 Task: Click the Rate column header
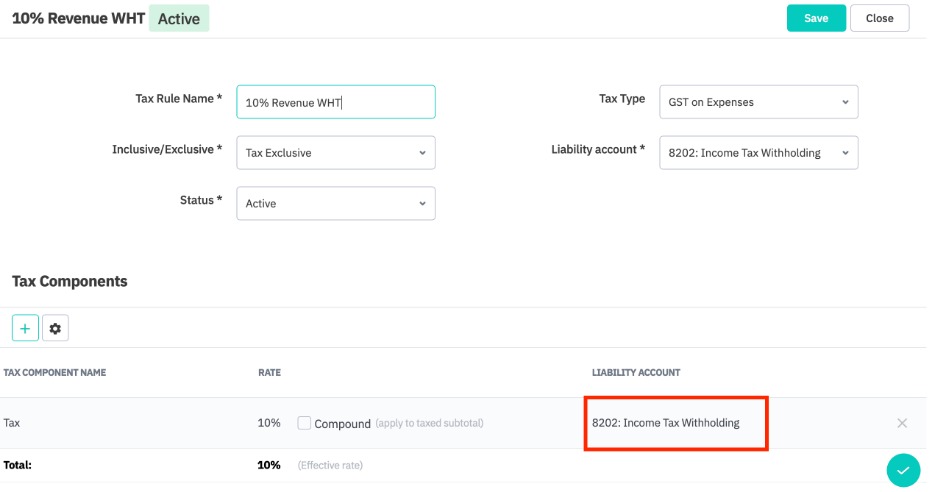(269, 373)
